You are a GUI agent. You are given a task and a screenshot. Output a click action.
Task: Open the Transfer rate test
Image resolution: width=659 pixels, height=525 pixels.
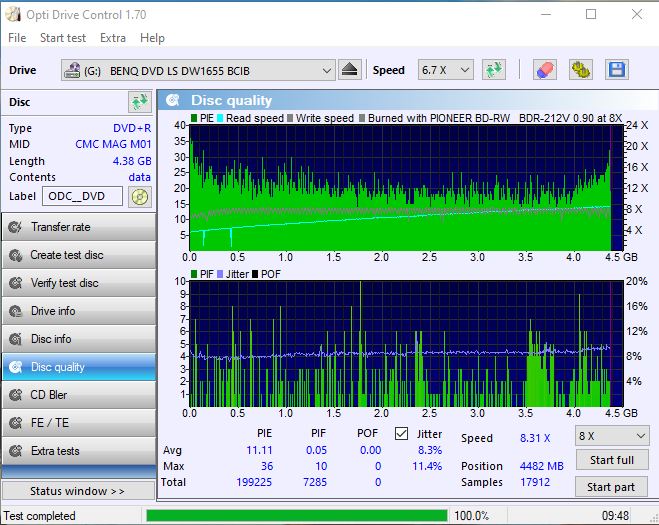pyautogui.click(x=78, y=227)
